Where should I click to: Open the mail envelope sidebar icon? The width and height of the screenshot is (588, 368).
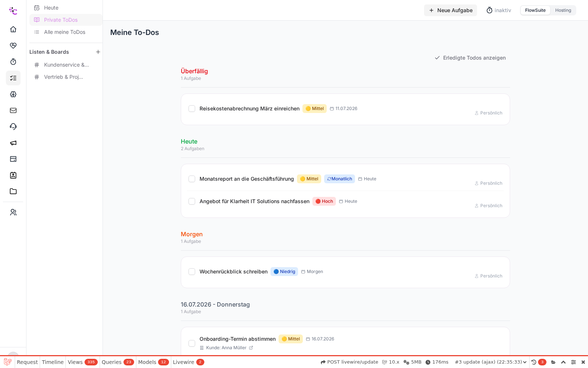coord(13,110)
